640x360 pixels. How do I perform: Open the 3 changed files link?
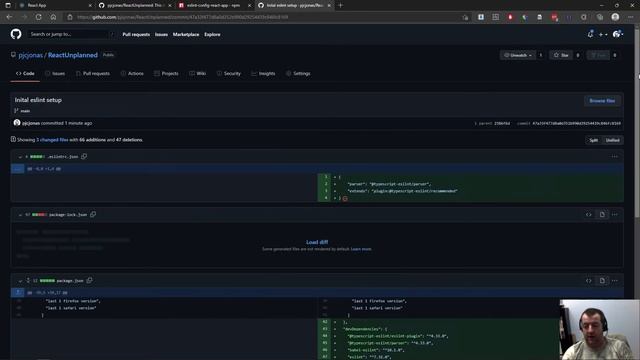52,140
